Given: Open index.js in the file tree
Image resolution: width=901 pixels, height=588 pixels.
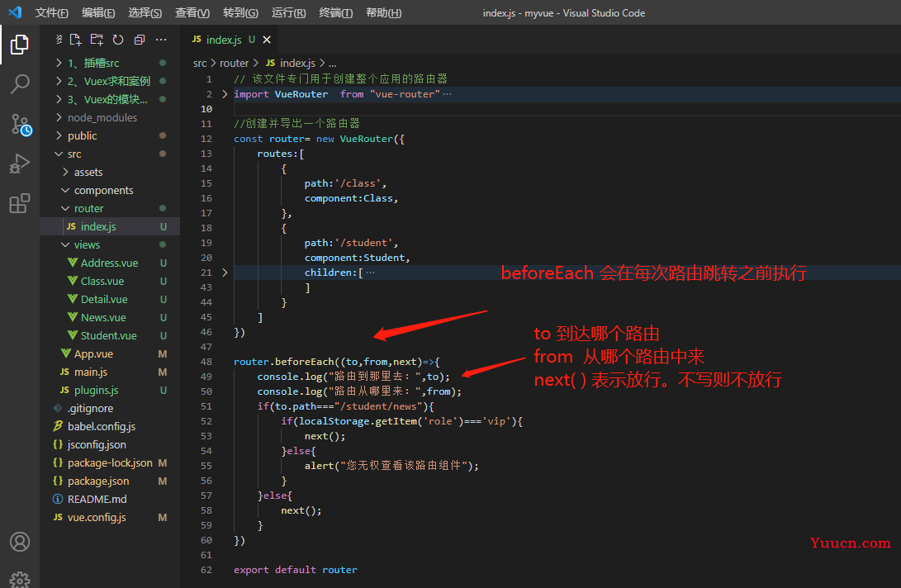Looking at the screenshot, I should (x=110, y=226).
